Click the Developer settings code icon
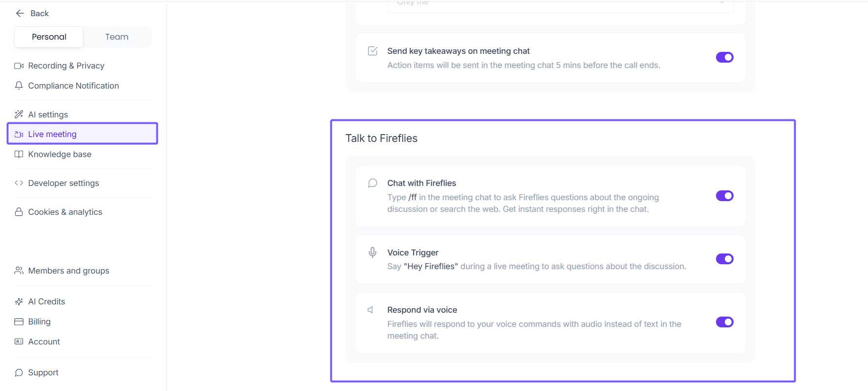Image resolution: width=868 pixels, height=391 pixels. click(x=19, y=183)
